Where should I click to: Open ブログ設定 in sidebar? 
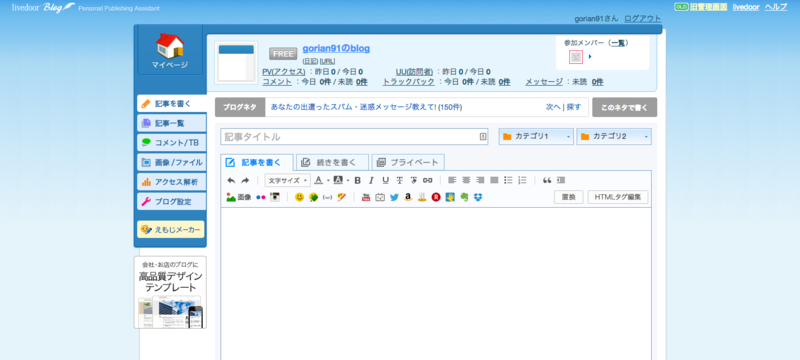click(x=171, y=201)
